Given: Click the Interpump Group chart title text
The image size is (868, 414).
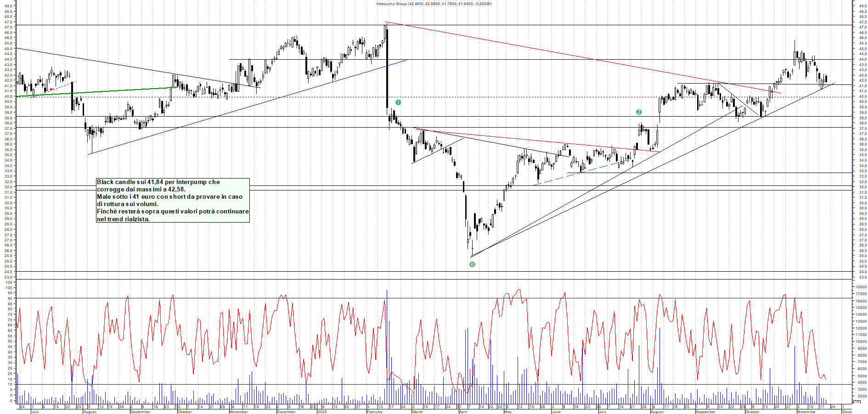Looking at the screenshot, I should 434,4.
